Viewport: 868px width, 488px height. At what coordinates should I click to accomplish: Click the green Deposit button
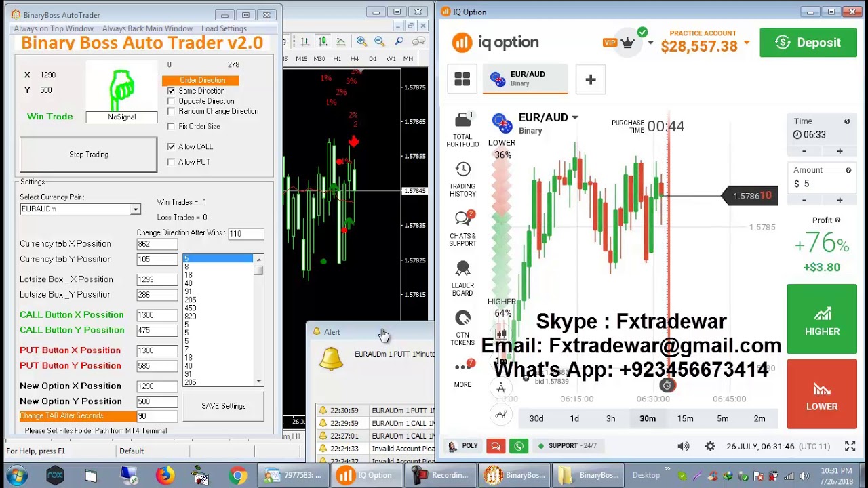pos(808,43)
